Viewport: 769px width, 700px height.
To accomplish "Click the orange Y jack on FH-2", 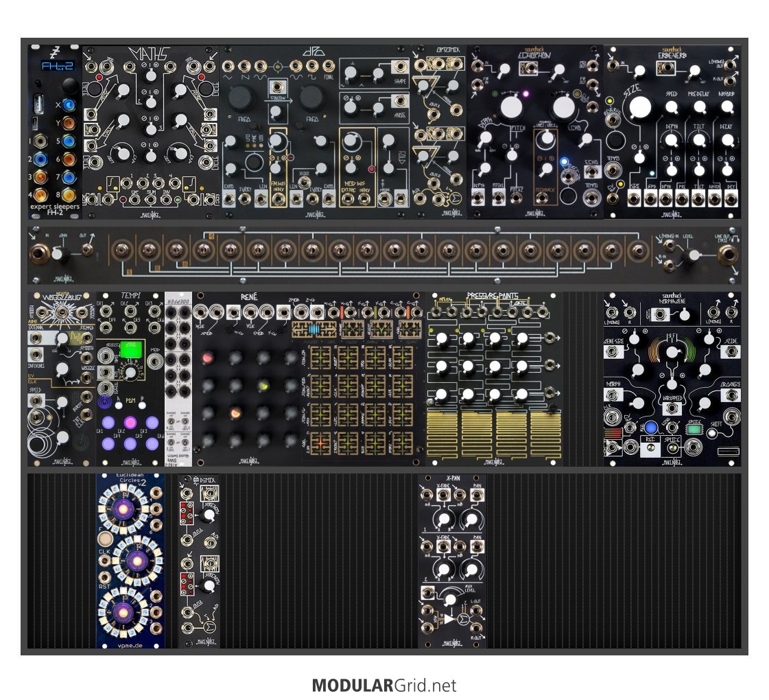I will pyautogui.click(x=69, y=123).
